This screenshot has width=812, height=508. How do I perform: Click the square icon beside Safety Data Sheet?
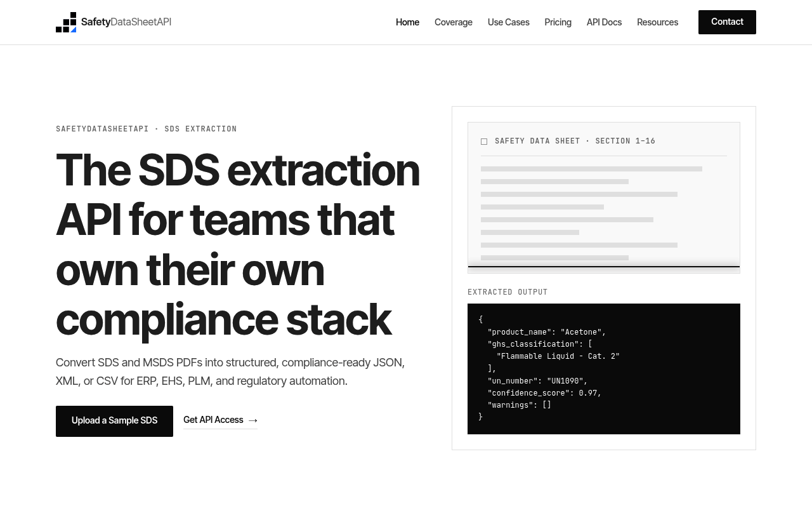pyautogui.click(x=484, y=142)
